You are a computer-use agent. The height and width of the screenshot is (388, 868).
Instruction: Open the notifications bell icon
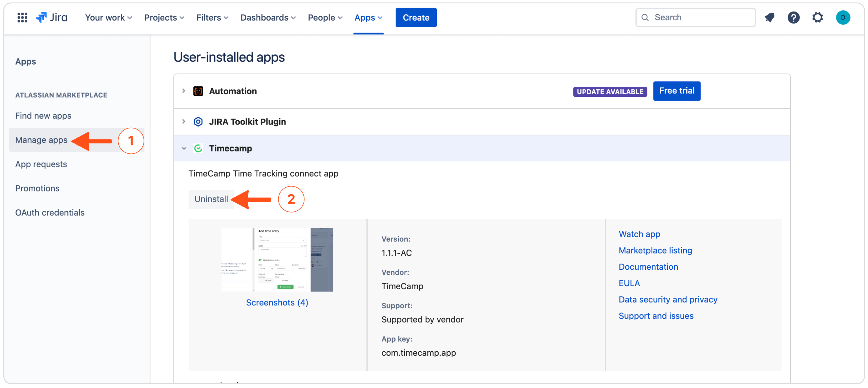769,17
